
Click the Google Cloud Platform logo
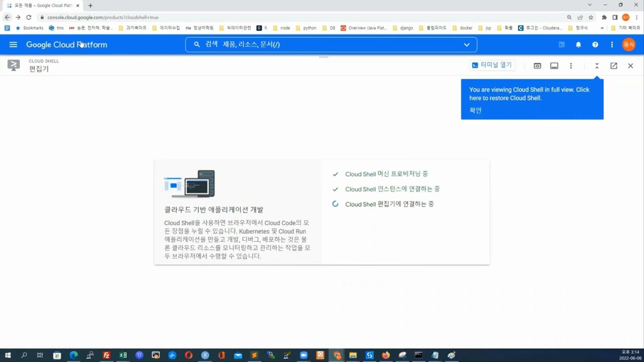66,45
